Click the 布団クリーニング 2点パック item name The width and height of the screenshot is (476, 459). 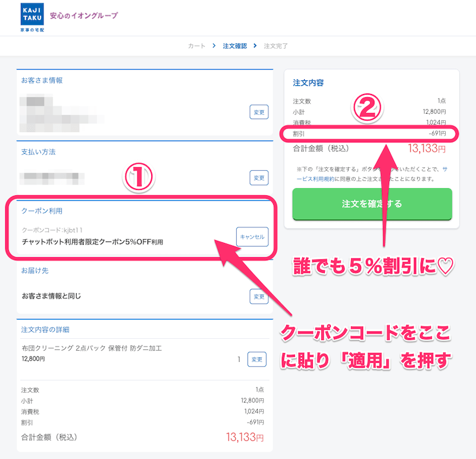tap(92, 348)
